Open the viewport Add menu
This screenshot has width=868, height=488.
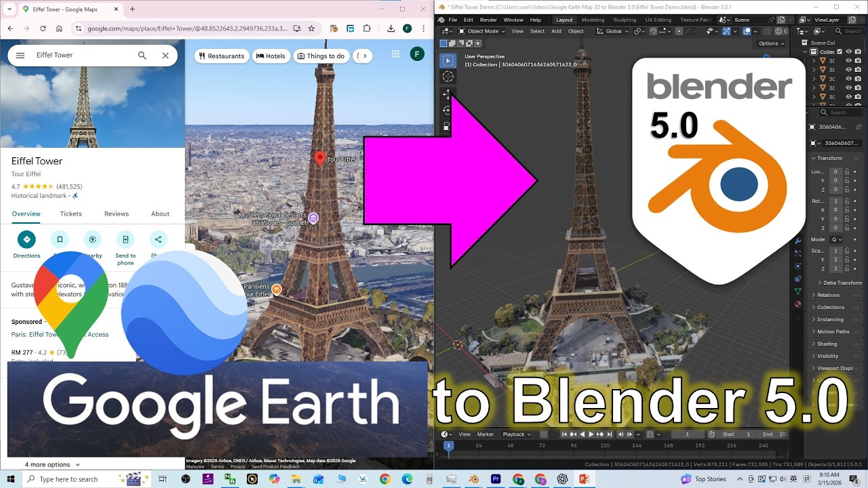556,31
